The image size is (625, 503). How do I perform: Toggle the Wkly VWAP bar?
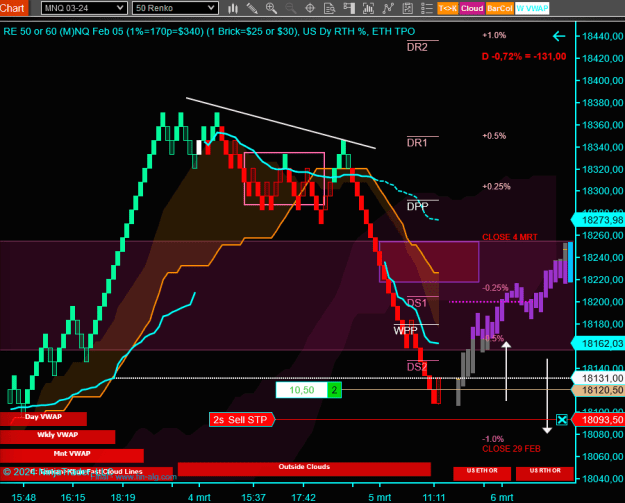click(x=57, y=436)
